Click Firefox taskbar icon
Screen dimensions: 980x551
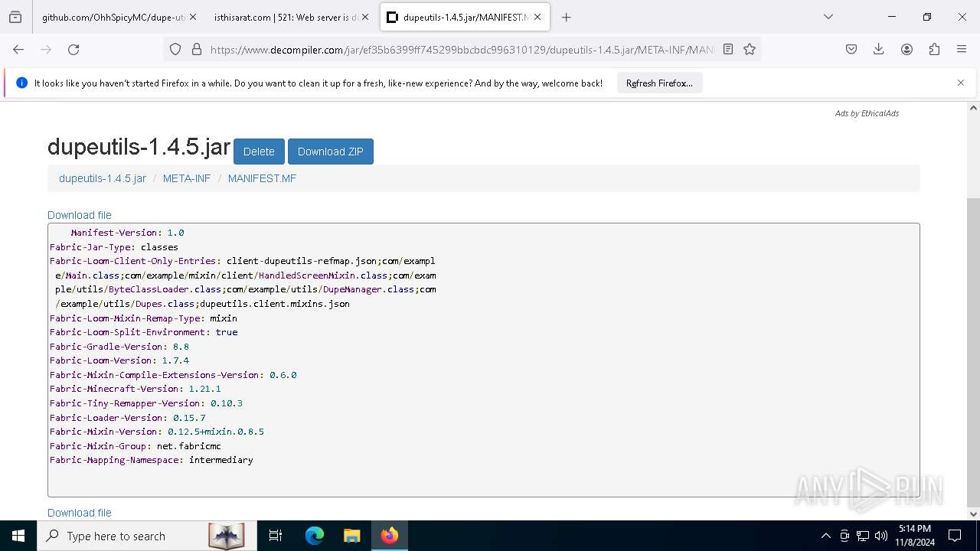pos(390,536)
